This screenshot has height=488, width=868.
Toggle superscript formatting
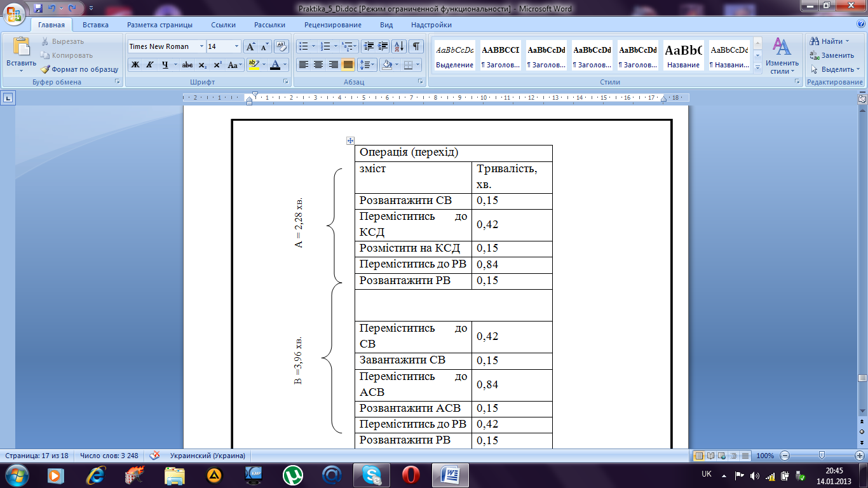tap(217, 65)
